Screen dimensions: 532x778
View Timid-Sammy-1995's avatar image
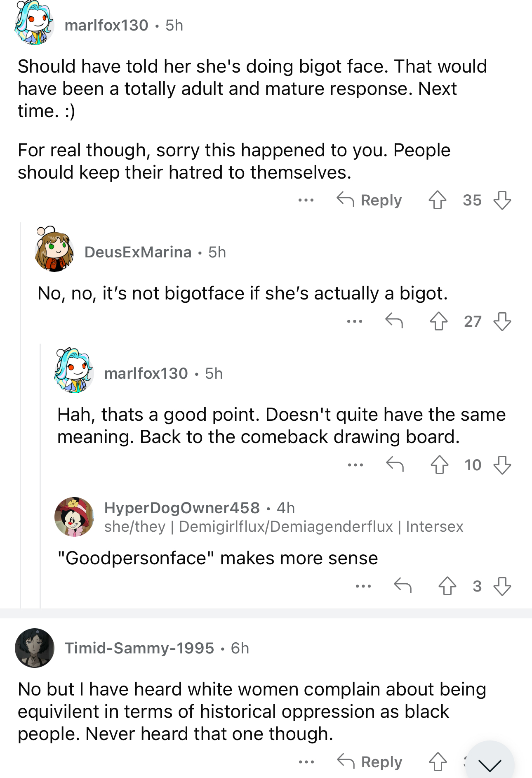tap(35, 648)
